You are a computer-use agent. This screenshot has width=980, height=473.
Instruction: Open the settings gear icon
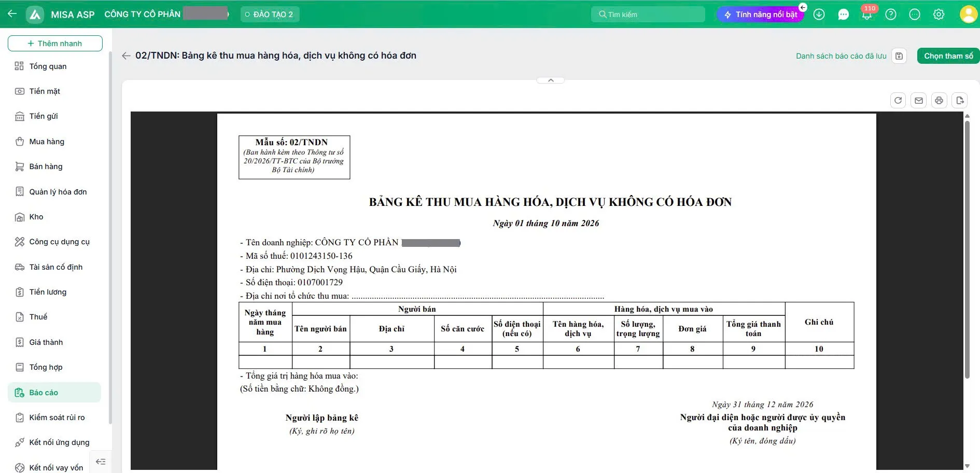click(939, 15)
